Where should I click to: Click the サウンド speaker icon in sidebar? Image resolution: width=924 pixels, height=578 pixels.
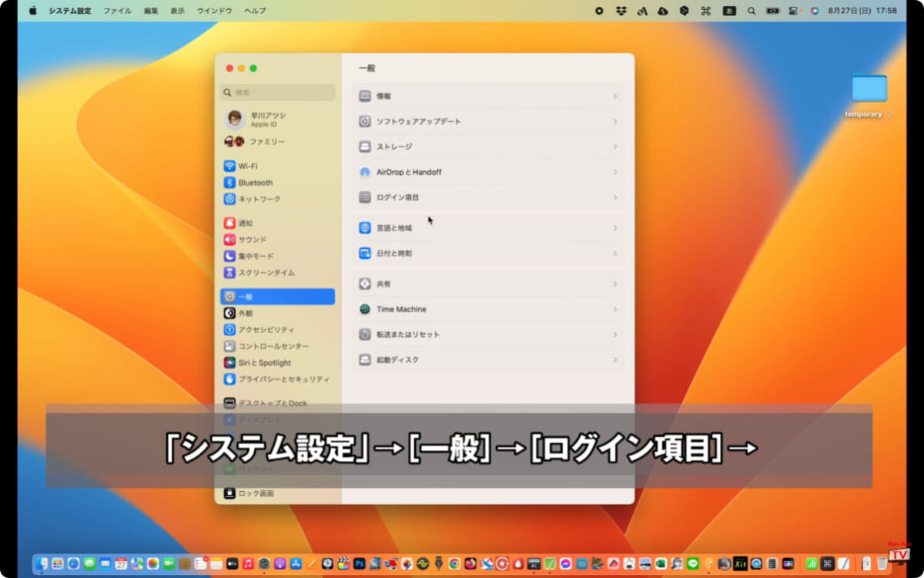pos(229,240)
